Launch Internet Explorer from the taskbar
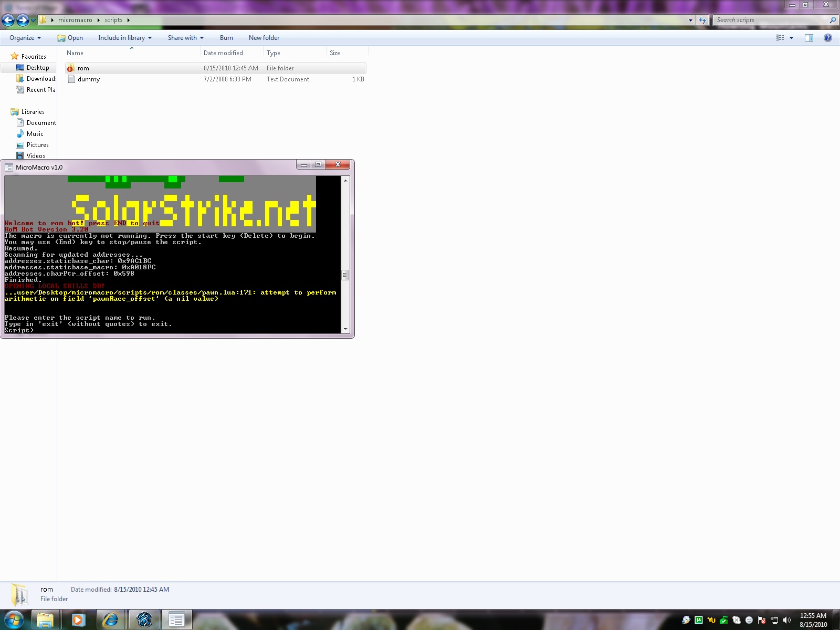 [111, 620]
